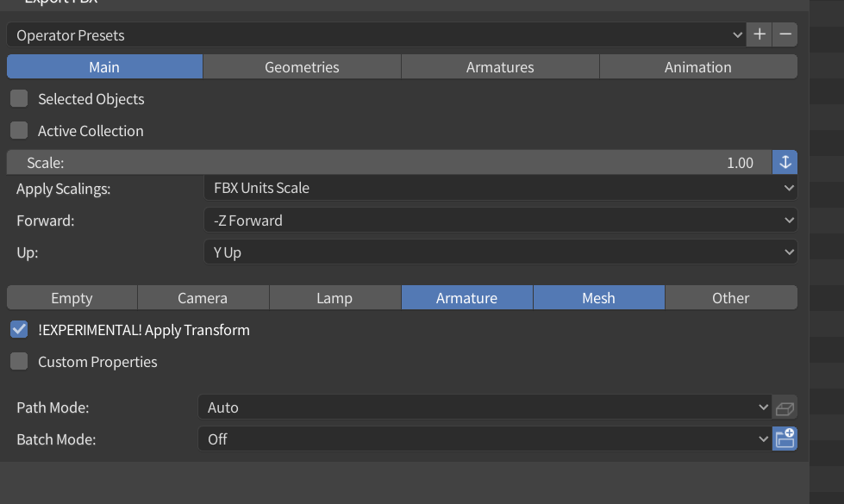This screenshot has width=844, height=504.
Task: Add a new operator preset
Action: click(x=760, y=35)
